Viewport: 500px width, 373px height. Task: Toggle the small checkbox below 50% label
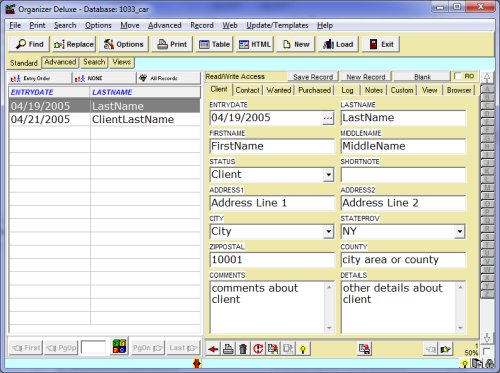coord(487,351)
